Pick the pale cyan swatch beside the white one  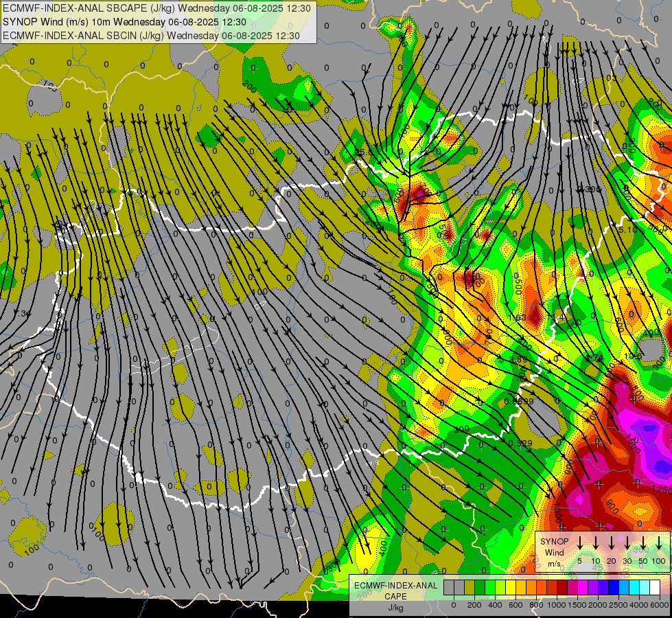pos(645,587)
